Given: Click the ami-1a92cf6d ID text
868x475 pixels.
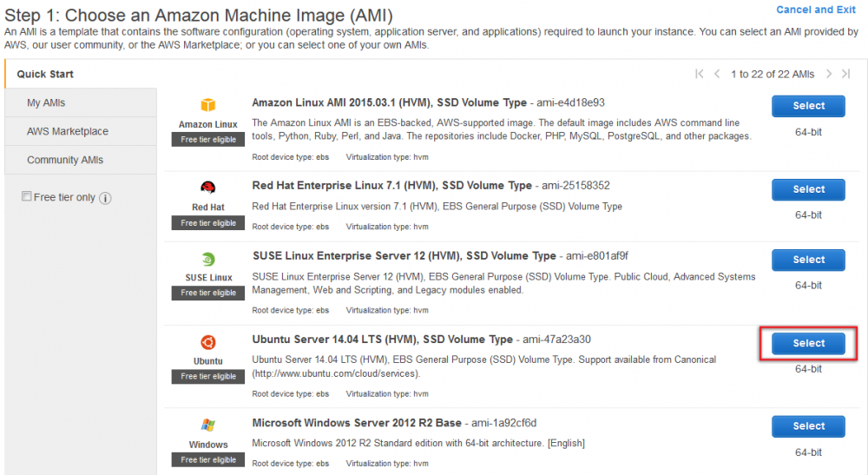Looking at the screenshot, I should tap(503, 423).
